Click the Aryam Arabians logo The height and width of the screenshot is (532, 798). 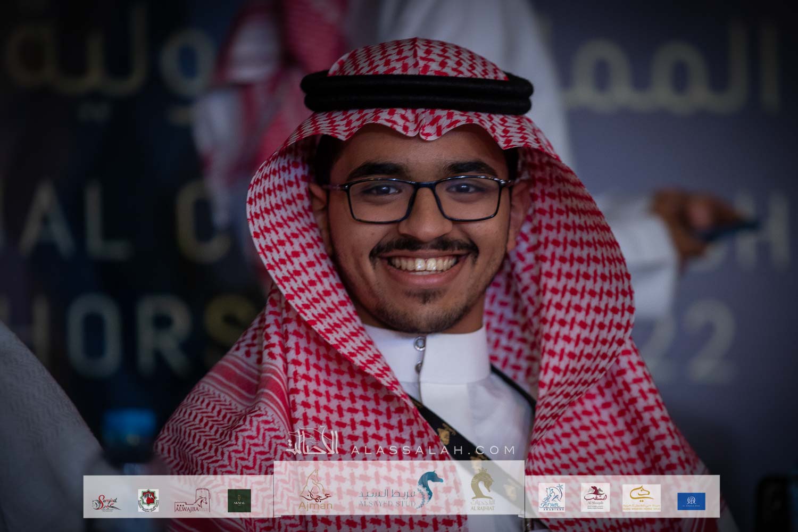pos(551,498)
